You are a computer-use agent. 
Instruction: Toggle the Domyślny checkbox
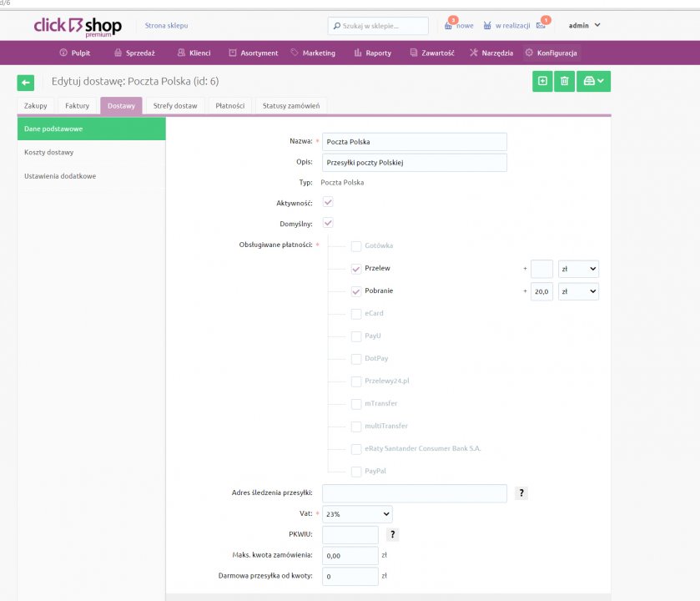pos(328,223)
